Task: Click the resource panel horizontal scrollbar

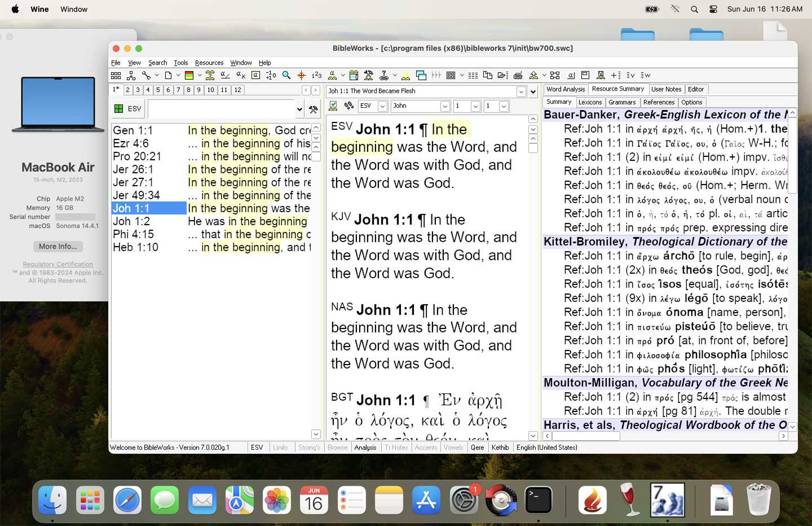Action: tap(586, 436)
